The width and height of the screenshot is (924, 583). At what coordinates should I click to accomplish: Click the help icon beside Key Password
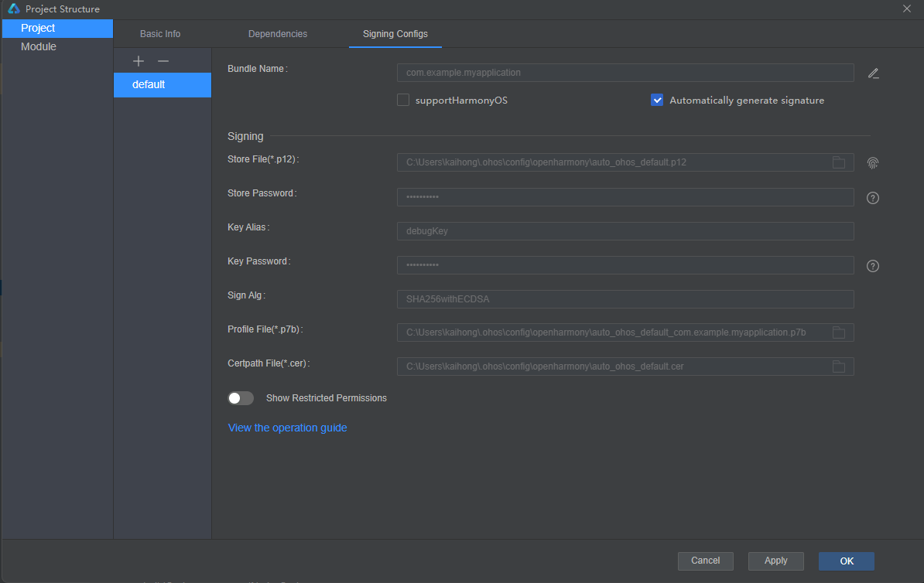point(873,266)
